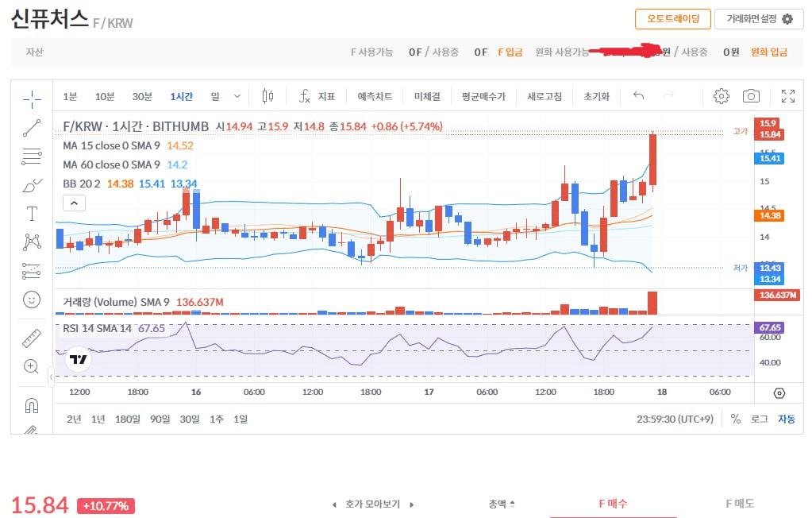Select the text annotation tool

click(x=32, y=213)
